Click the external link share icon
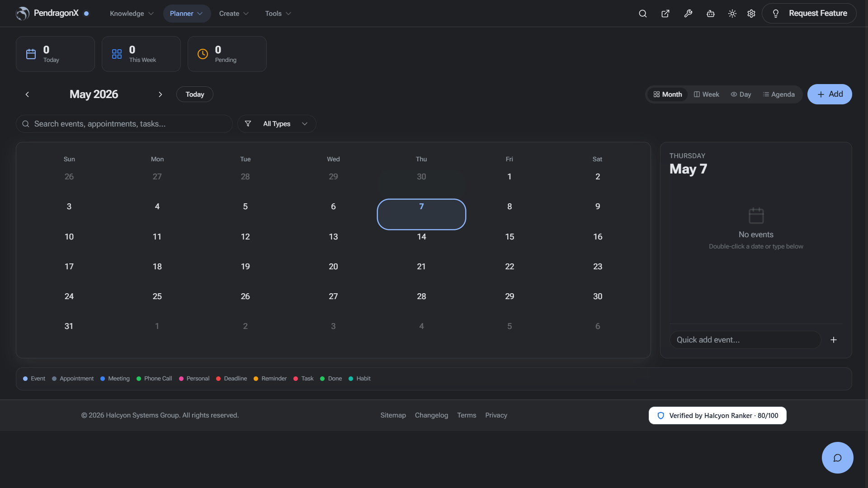868x488 pixels. [665, 14]
